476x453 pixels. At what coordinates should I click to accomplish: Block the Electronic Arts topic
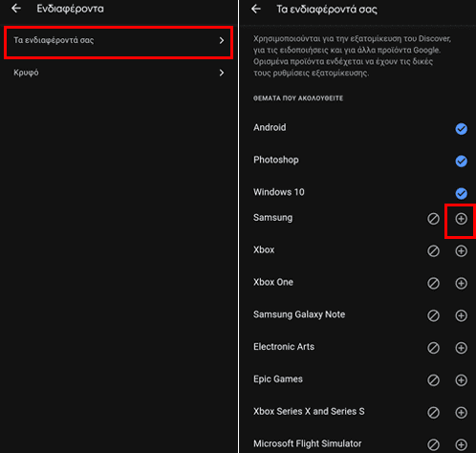tap(433, 348)
